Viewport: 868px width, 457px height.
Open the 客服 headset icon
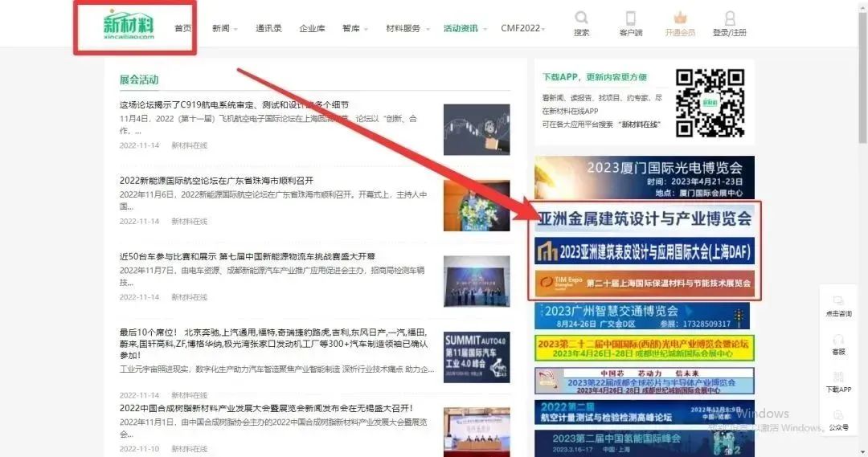pos(838,339)
